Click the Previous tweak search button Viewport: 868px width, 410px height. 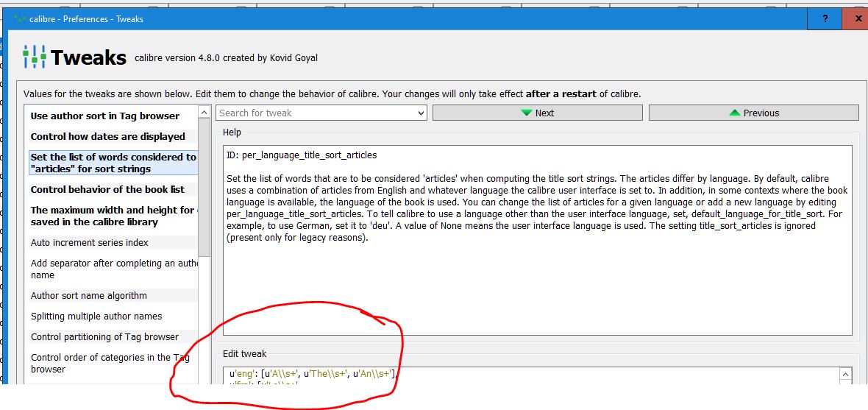tap(753, 113)
